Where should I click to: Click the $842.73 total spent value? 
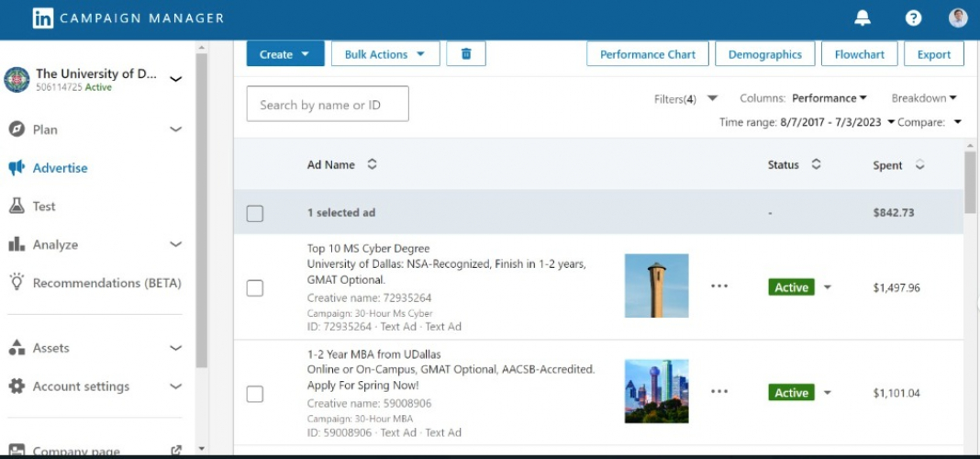pyautogui.click(x=893, y=213)
